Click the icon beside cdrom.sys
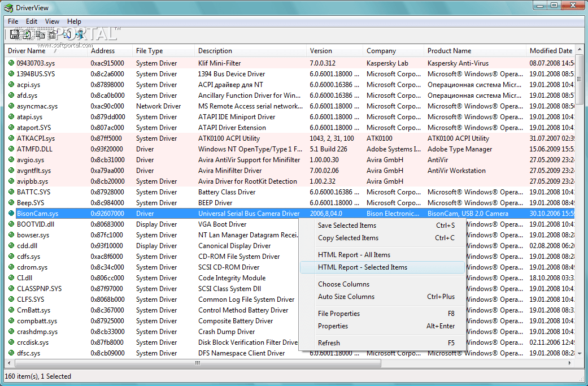588x386 pixels. (x=11, y=267)
